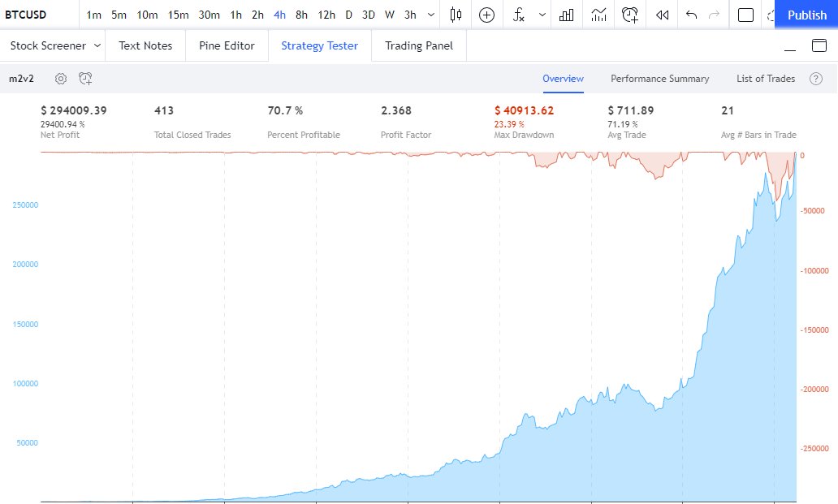This screenshot has width=838, height=504.
Task: Click the m2v2 strategy name
Action: coord(21,79)
